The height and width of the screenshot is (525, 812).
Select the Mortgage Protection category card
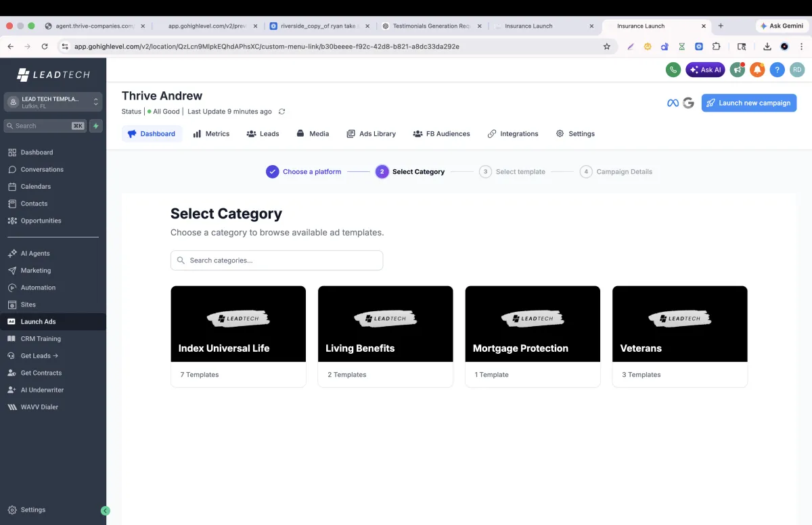[x=533, y=336]
